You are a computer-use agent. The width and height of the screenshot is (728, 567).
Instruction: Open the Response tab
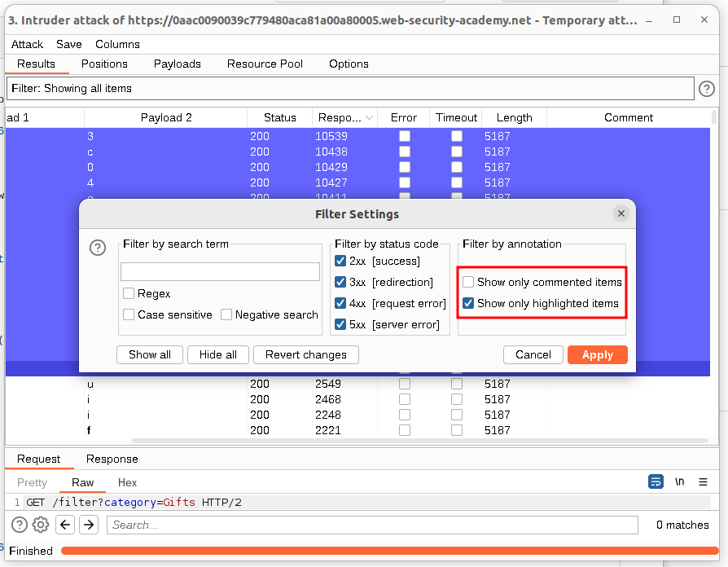coord(112,459)
